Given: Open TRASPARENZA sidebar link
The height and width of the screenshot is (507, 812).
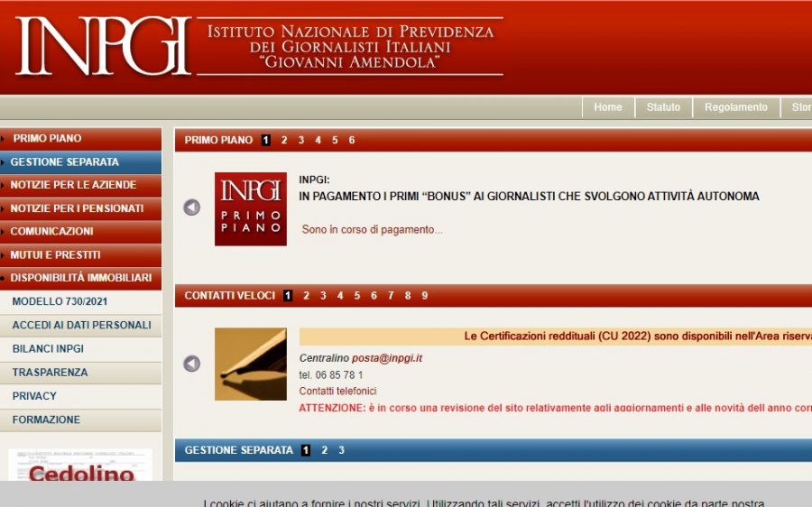Looking at the screenshot, I should coord(81,373).
